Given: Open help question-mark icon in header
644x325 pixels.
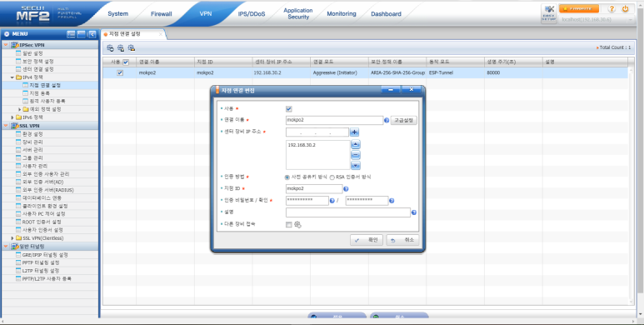Looking at the screenshot, I should coord(612,8).
